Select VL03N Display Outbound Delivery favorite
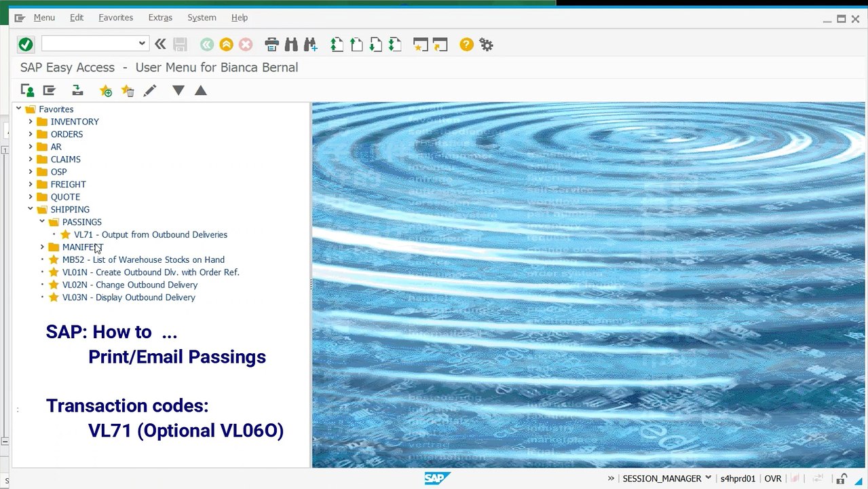The height and width of the screenshot is (489, 868). (129, 297)
